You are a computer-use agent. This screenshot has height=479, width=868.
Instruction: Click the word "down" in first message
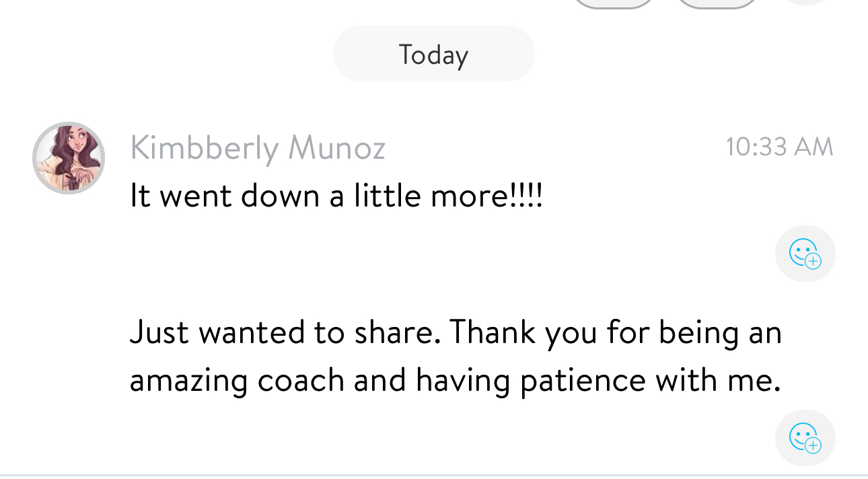tap(281, 196)
